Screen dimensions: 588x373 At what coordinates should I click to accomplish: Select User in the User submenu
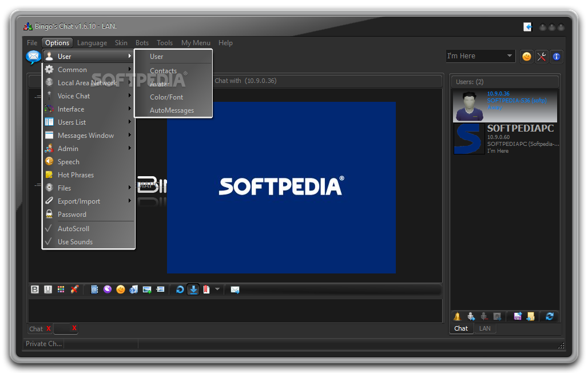[173, 56]
